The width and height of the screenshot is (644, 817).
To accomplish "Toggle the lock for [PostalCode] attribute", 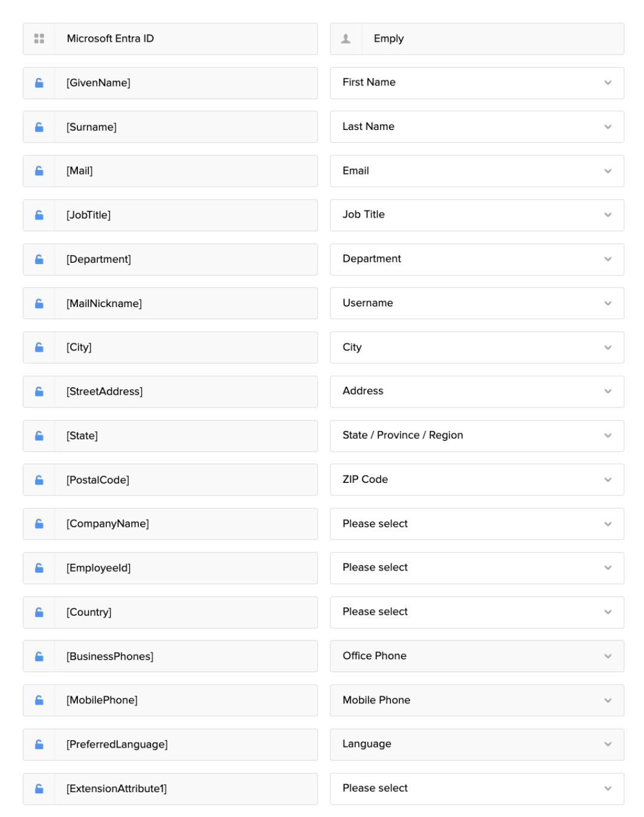I will [x=39, y=480].
